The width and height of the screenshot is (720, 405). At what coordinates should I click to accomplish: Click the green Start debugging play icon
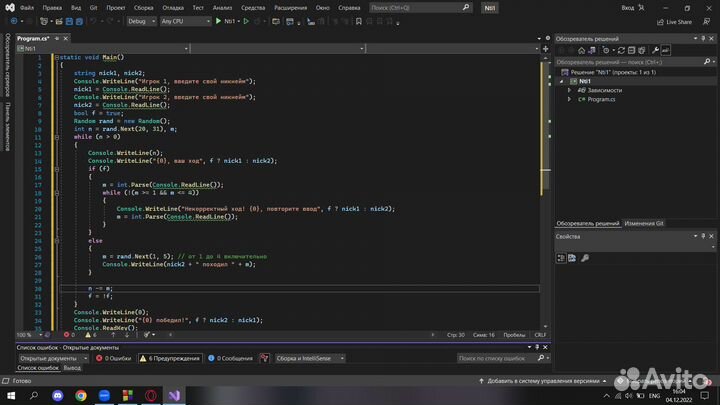click(220, 20)
